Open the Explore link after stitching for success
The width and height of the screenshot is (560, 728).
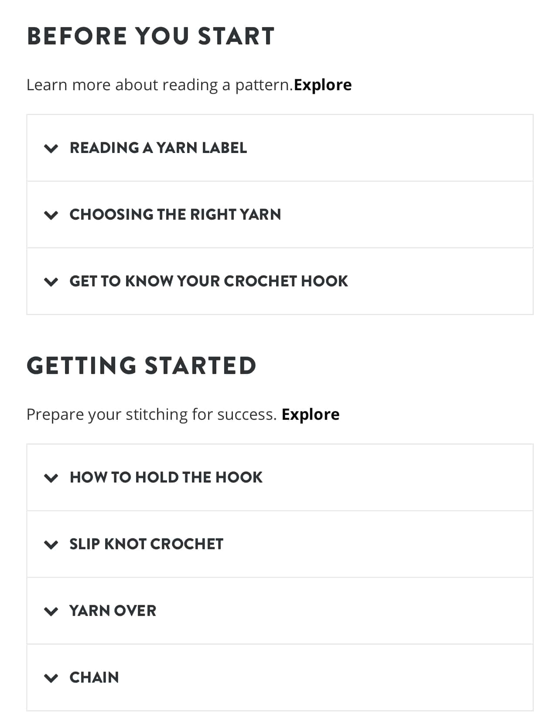[311, 415]
